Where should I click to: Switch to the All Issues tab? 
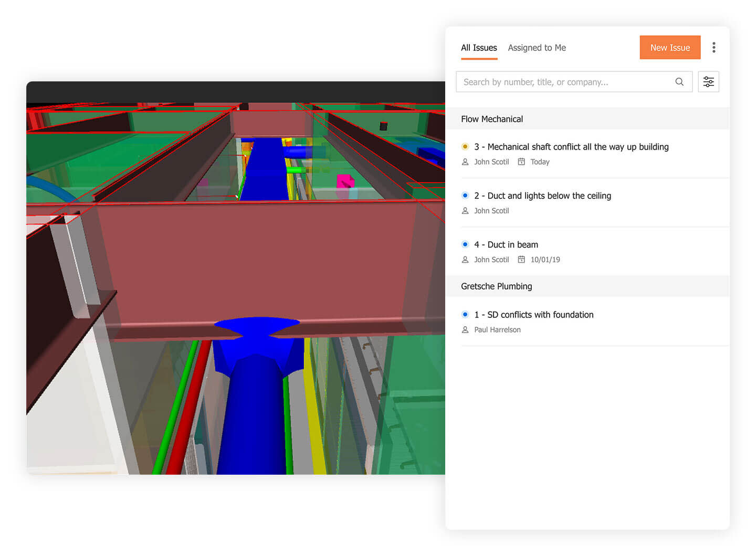[x=479, y=48]
